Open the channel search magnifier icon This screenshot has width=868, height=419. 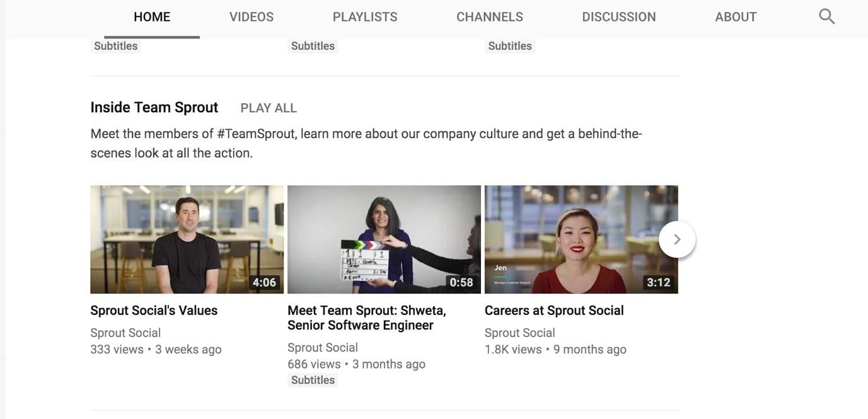pos(826,16)
